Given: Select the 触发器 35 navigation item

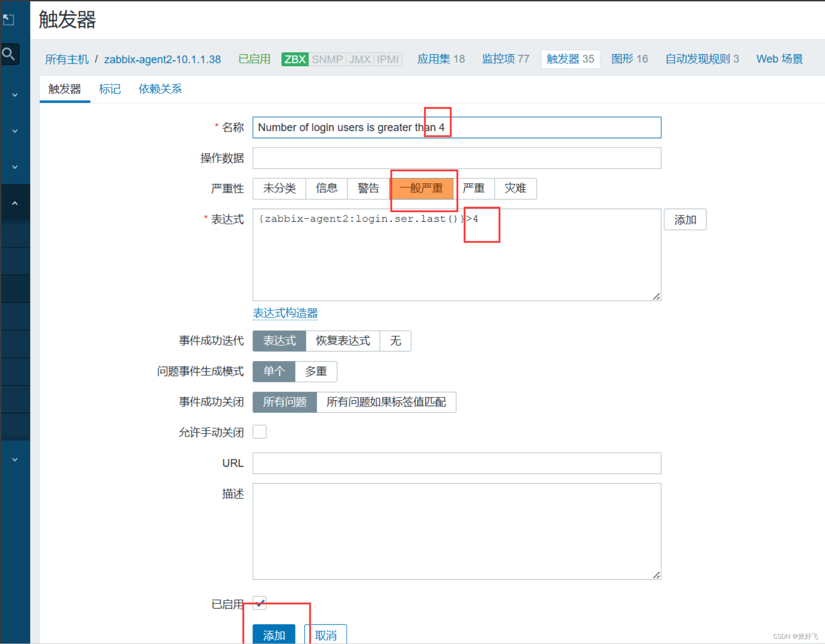Looking at the screenshot, I should (x=570, y=59).
